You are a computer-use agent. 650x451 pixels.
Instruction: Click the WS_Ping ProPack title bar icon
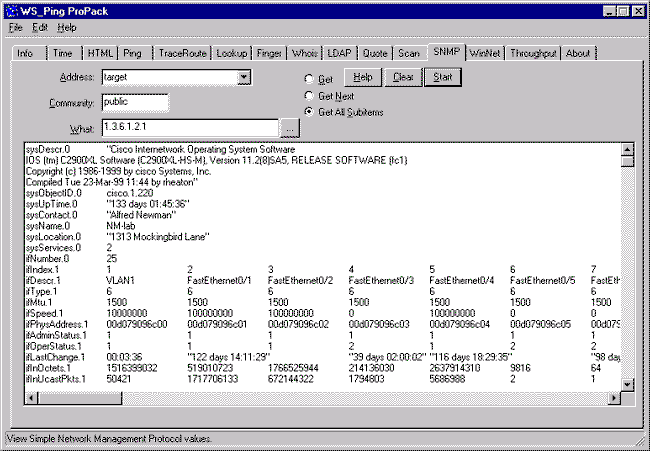[x=13, y=10]
